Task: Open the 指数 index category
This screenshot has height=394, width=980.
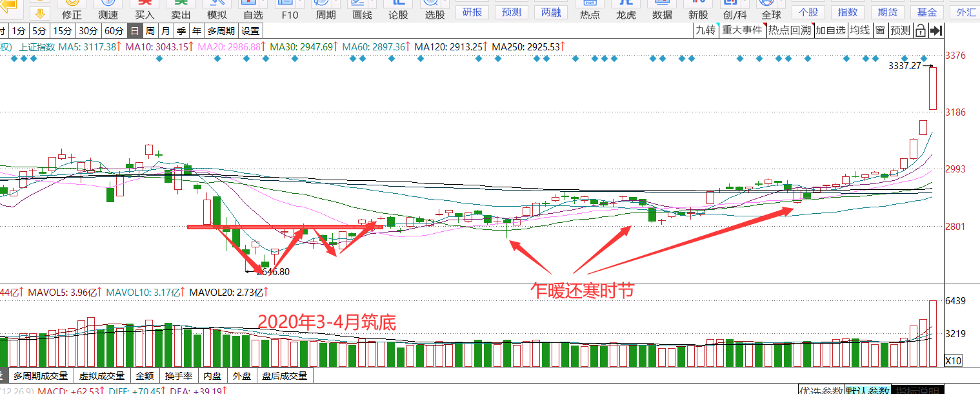Action: click(x=848, y=12)
